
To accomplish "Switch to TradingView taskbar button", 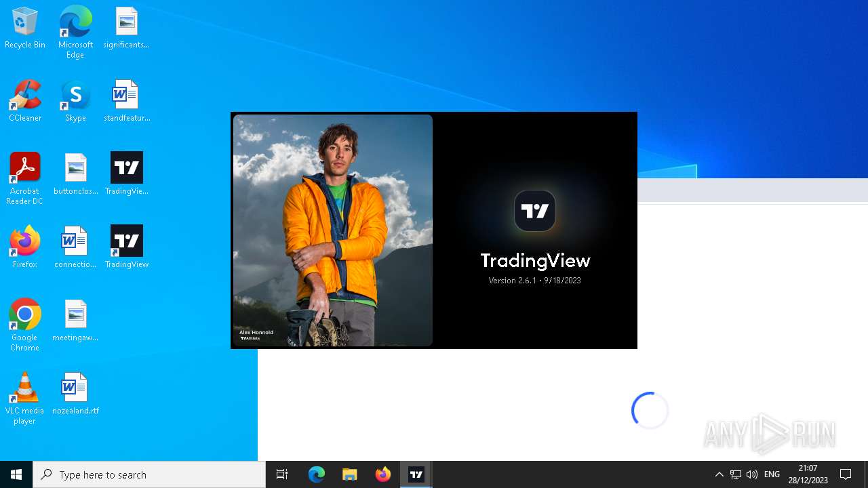I will click(416, 474).
